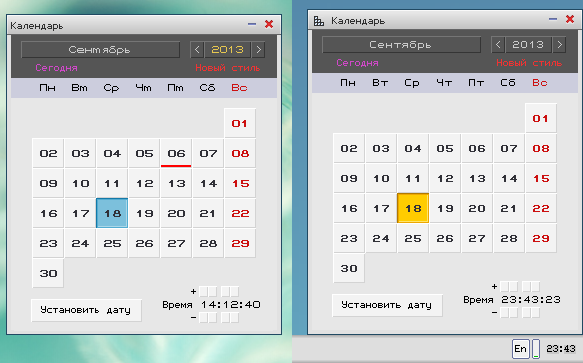Screen dimensions: 583x363
Task: Select highlighted day 18 in left calendar
Action: [x=112, y=213]
